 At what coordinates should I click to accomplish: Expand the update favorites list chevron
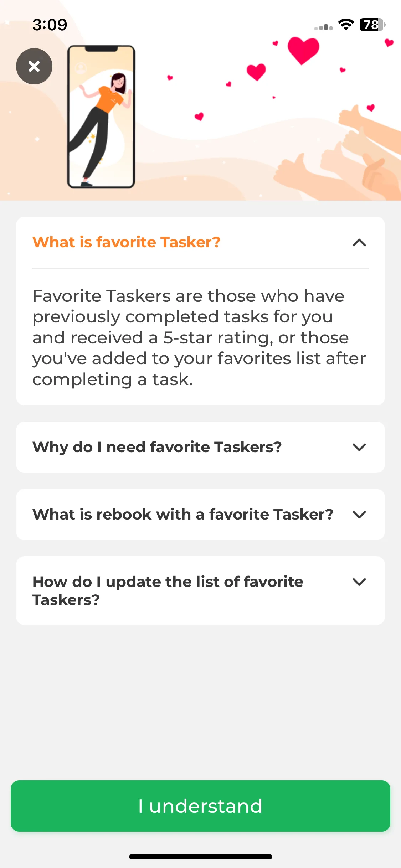[x=359, y=582]
